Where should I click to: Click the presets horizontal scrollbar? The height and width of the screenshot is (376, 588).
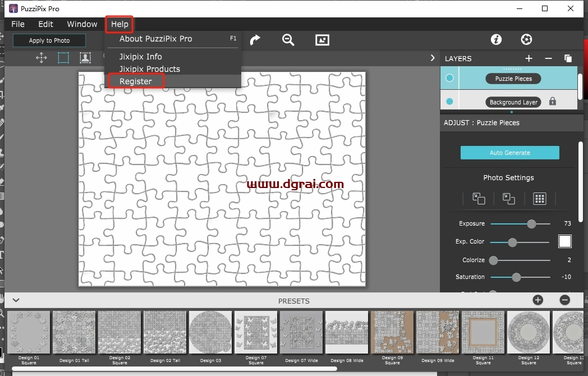174,369
